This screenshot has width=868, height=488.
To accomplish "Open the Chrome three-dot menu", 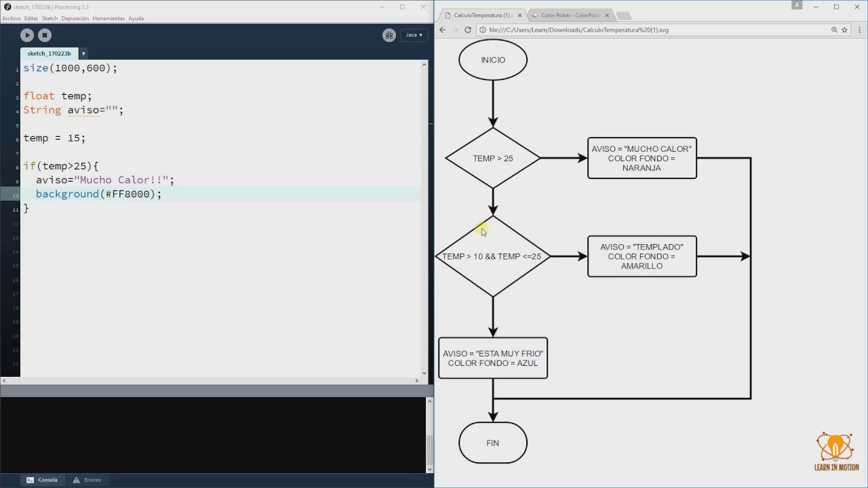I will [x=859, y=30].
